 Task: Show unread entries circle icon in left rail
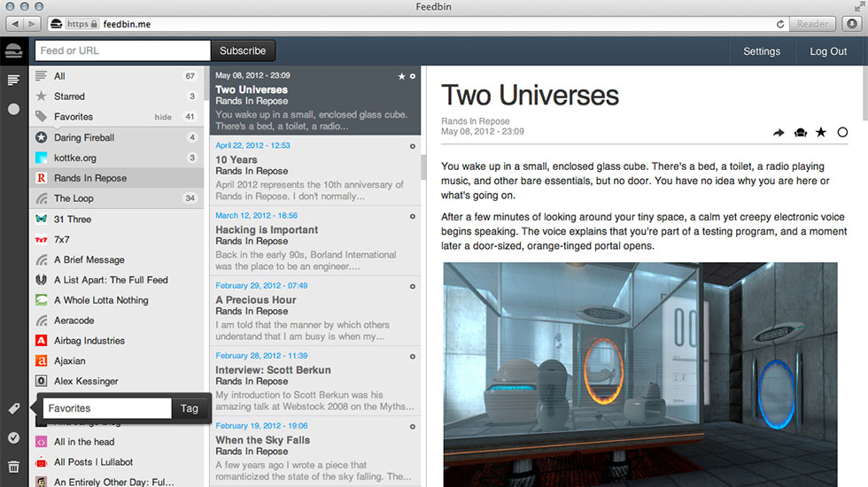[x=14, y=109]
